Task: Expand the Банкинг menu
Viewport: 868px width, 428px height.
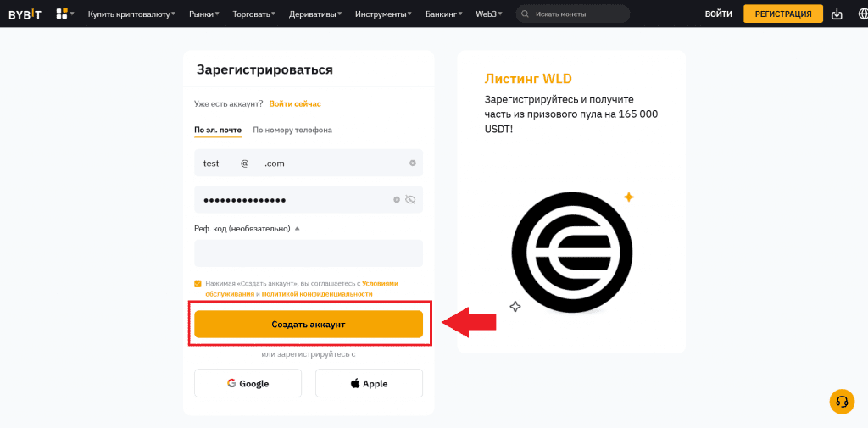Action: point(444,14)
